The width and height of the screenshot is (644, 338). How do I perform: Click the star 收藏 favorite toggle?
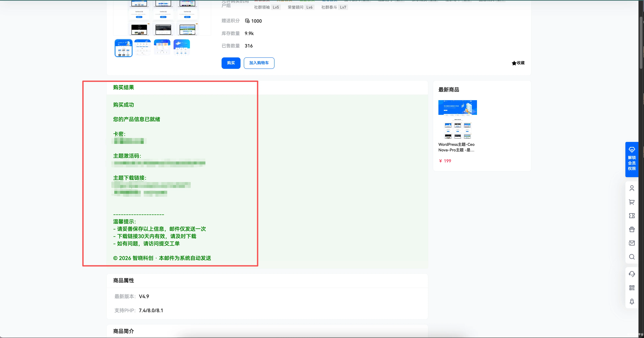[518, 63]
